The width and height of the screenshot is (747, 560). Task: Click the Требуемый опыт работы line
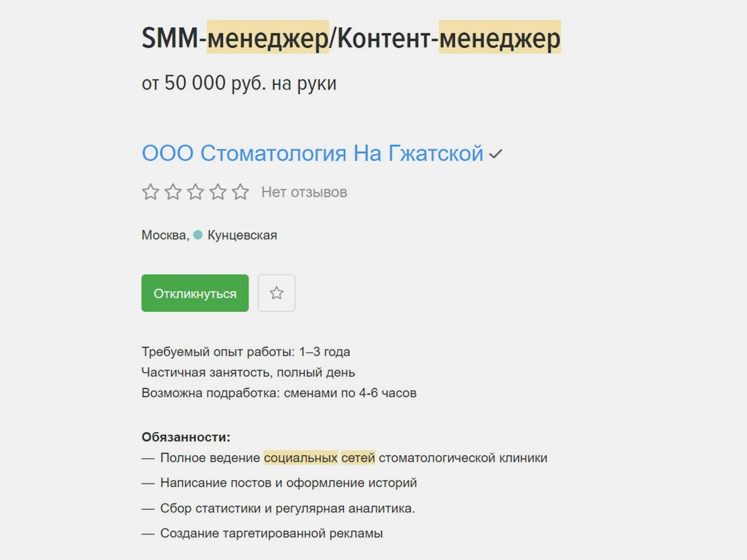point(245,352)
